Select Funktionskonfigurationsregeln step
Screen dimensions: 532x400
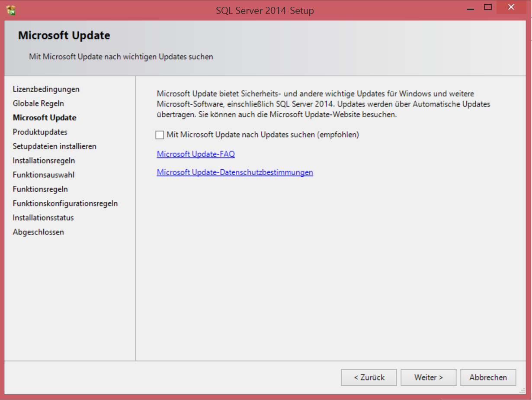[65, 203]
